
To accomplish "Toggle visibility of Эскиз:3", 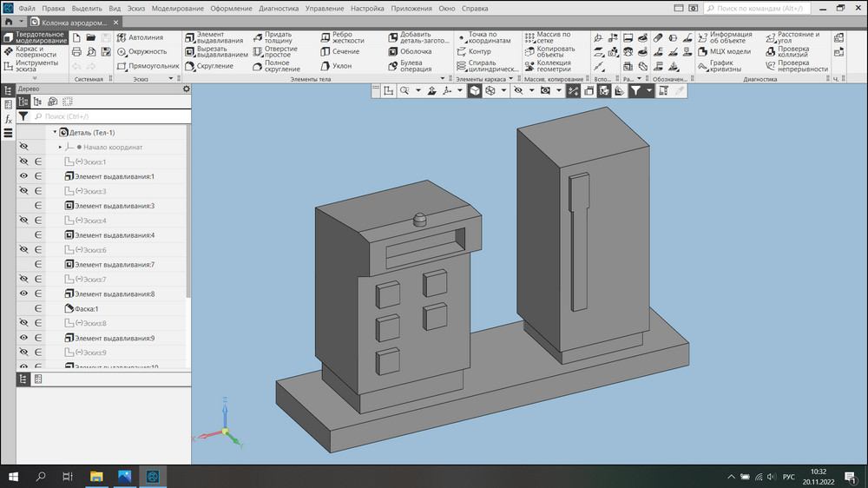I will 23,191.
